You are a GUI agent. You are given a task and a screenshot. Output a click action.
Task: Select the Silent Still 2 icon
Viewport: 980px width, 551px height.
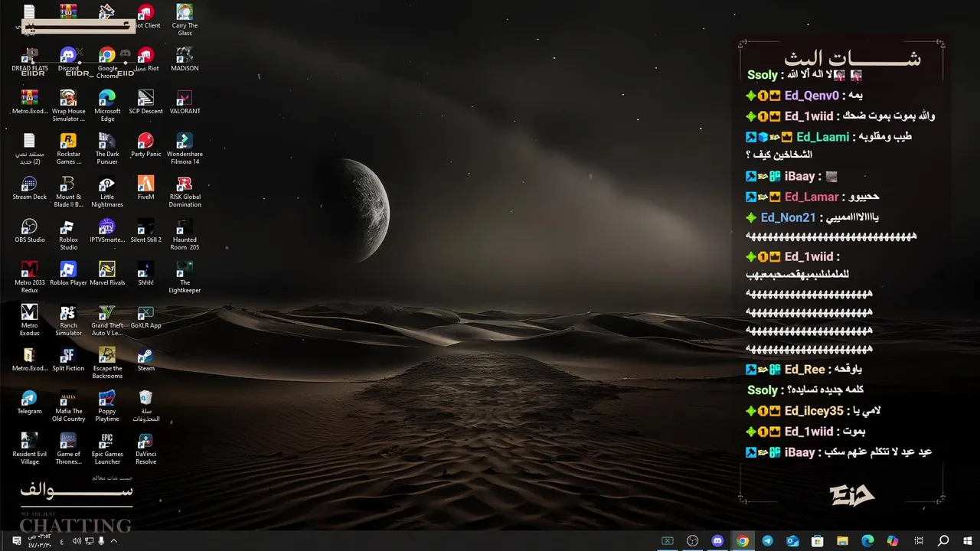[x=145, y=230]
